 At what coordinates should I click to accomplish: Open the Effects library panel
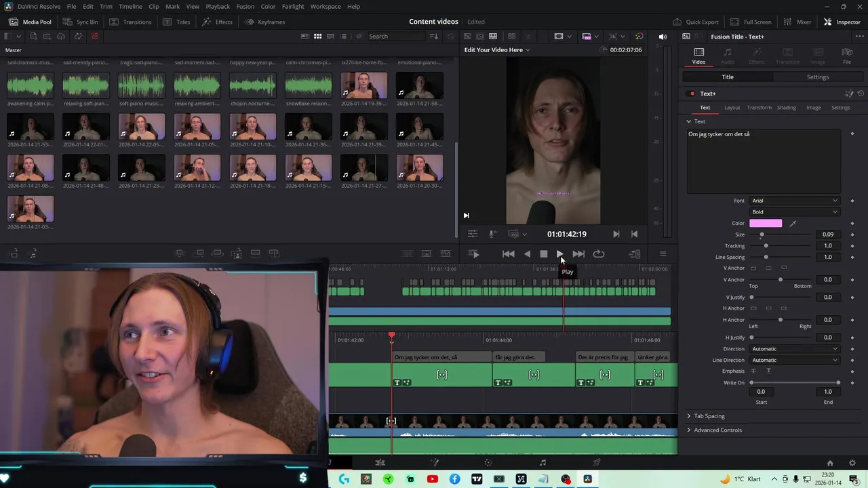217,22
